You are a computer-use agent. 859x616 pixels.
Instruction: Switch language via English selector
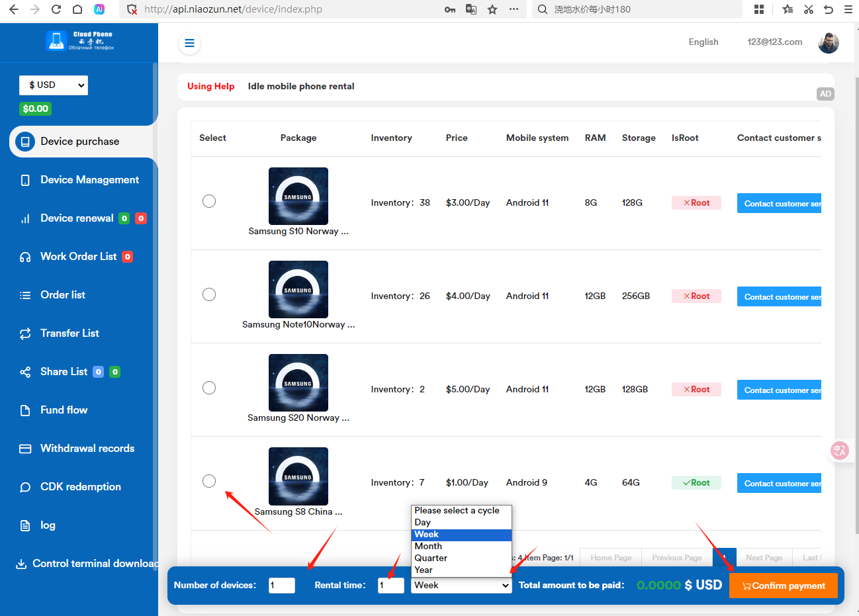(x=703, y=42)
